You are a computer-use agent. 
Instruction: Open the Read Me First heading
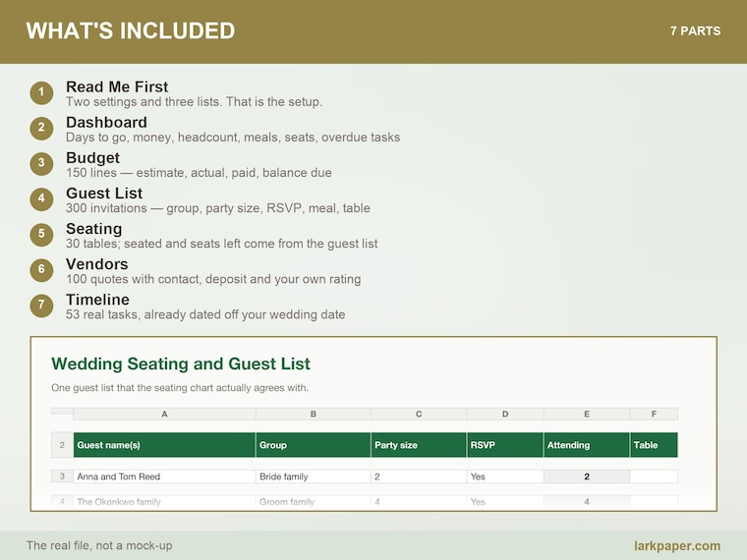(x=117, y=86)
